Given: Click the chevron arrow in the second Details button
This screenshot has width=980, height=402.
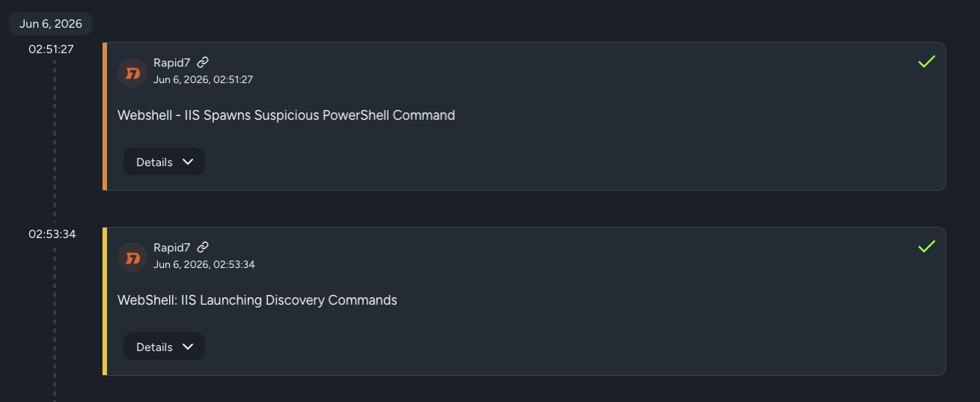Looking at the screenshot, I should pyautogui.click(x=188, y=347).
